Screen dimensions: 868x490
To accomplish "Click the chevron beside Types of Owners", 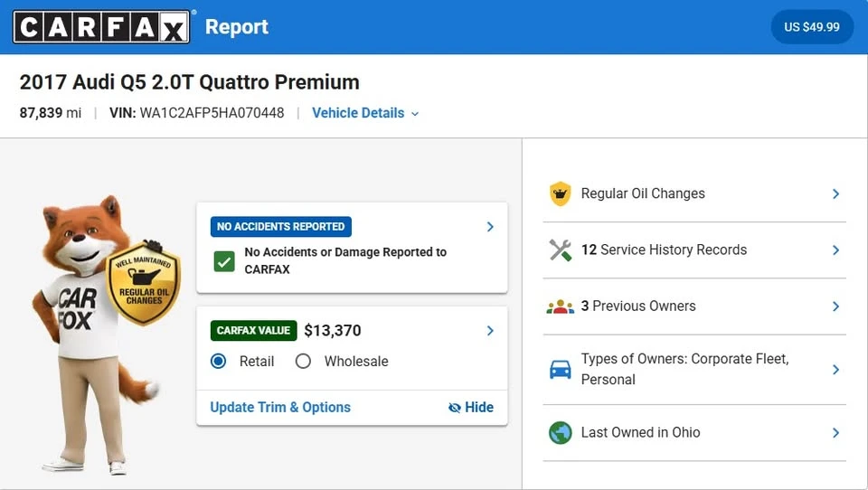I will [835, 369].
